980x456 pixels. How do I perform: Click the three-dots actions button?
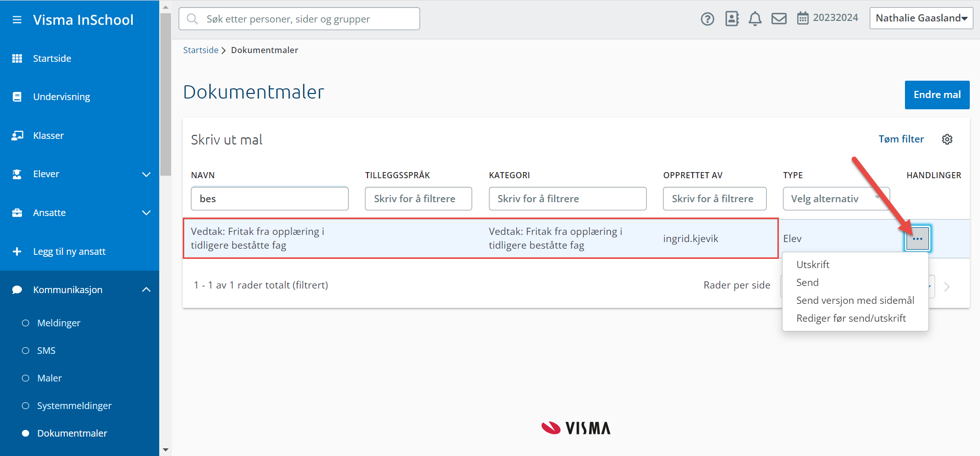(917, 238)
